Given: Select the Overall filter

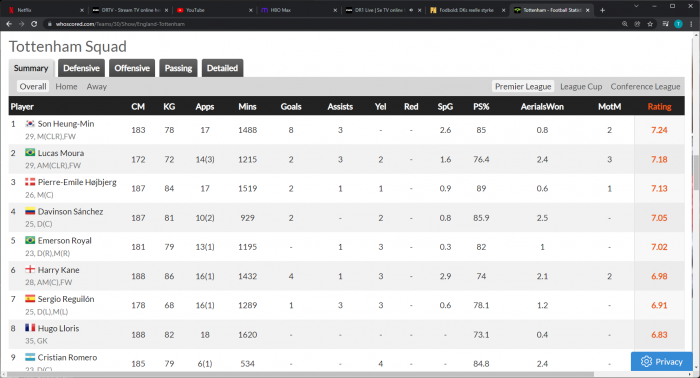Looking at the screenshot, I should tap(33, 87).
